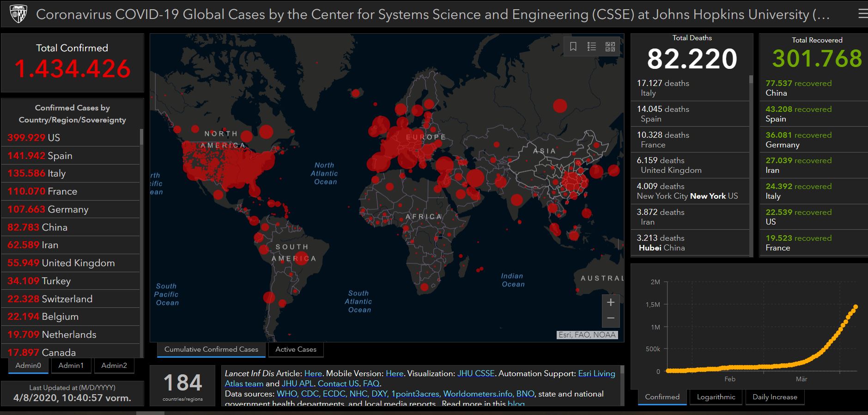The width and height of the screenshot is (868, 415).
Task: Open the map legend list icon
Action: 592,47
